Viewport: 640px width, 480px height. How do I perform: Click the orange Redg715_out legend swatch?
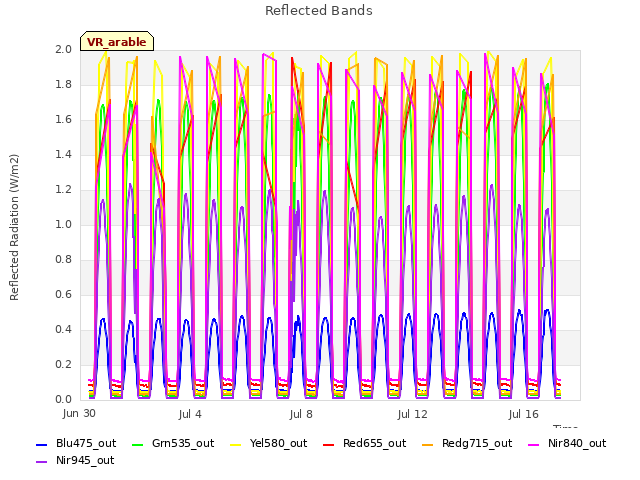(427, 444)
